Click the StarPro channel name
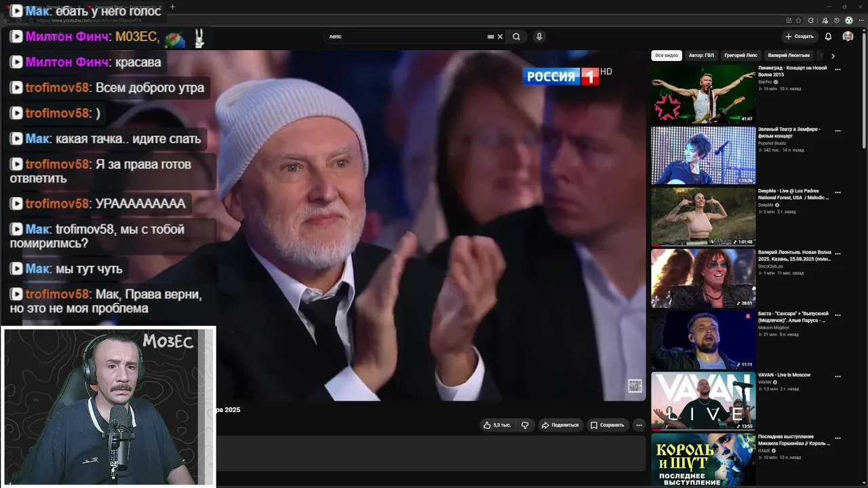The image size is (868, 488). [x=765, y=82]
